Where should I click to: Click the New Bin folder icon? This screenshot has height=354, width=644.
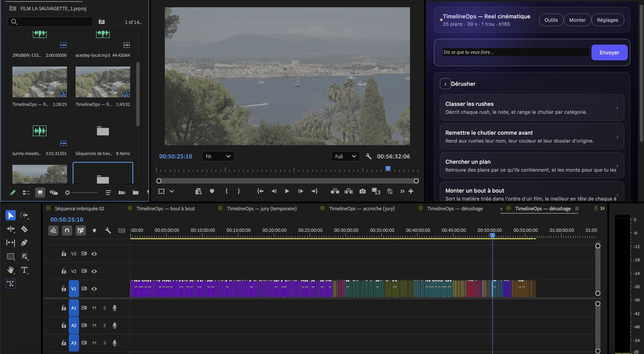coord(136,193)
